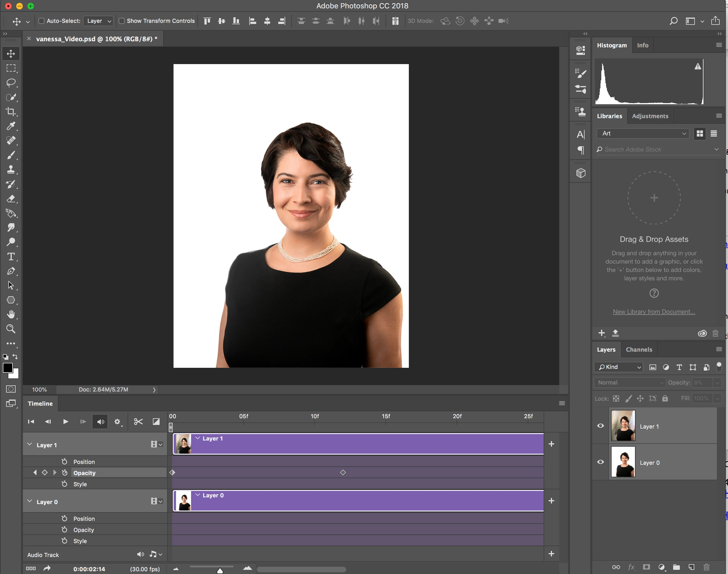
Task: Open the Kind filter dropdown
Action: [619, 367]
